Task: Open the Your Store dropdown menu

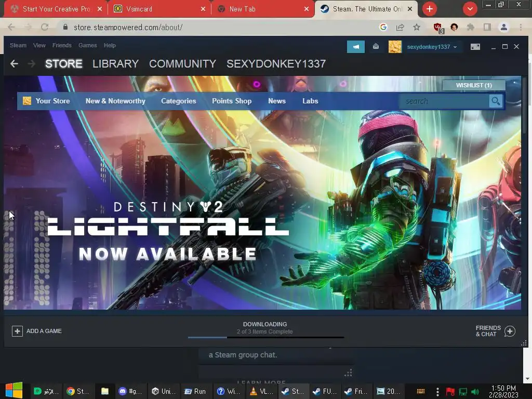Action: pyautogui.click(x=52, y=101)
